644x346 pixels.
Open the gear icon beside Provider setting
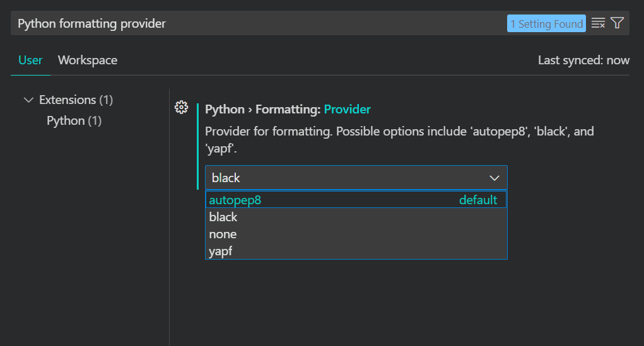click(181, 107)
